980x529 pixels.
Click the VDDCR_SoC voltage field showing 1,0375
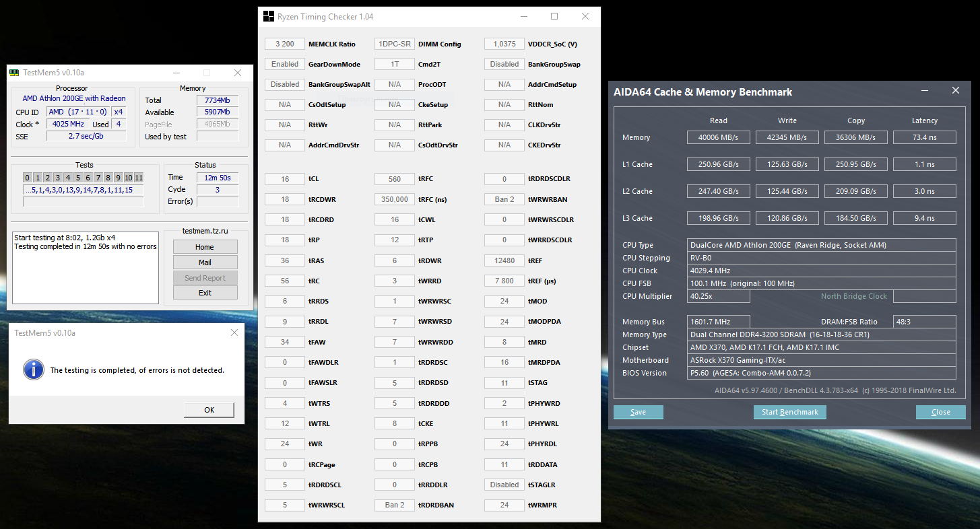pyautogui.click(x=504, y=44)
